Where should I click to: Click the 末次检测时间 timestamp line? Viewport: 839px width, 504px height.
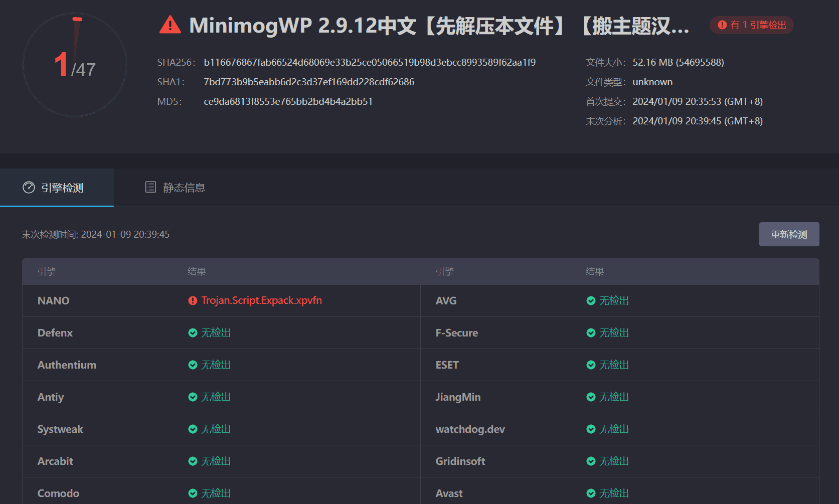(96, 234)
